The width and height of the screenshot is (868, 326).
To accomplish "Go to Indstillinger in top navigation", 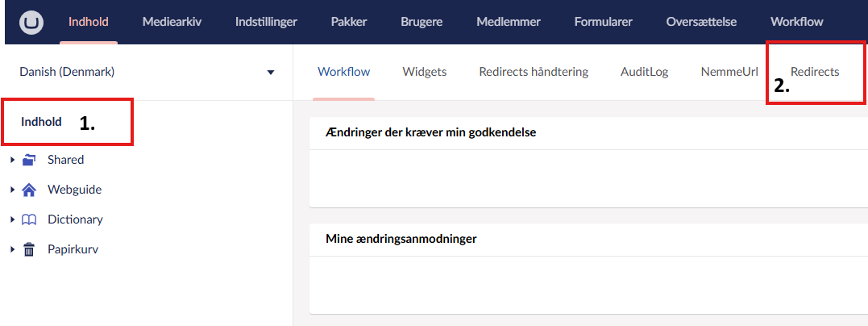I will (x=266, y=22).
